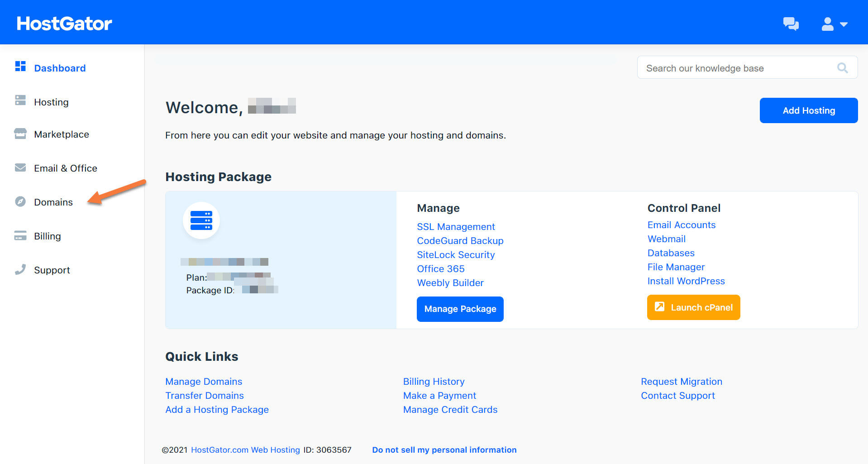Open Marketplace in the sidebar menu
The height and width of the screenshot is (464, 868).
(62, 134)
